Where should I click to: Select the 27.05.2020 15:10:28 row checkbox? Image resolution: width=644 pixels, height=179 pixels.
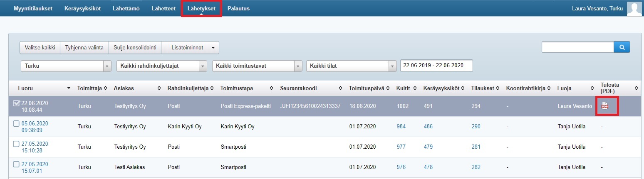16,144
